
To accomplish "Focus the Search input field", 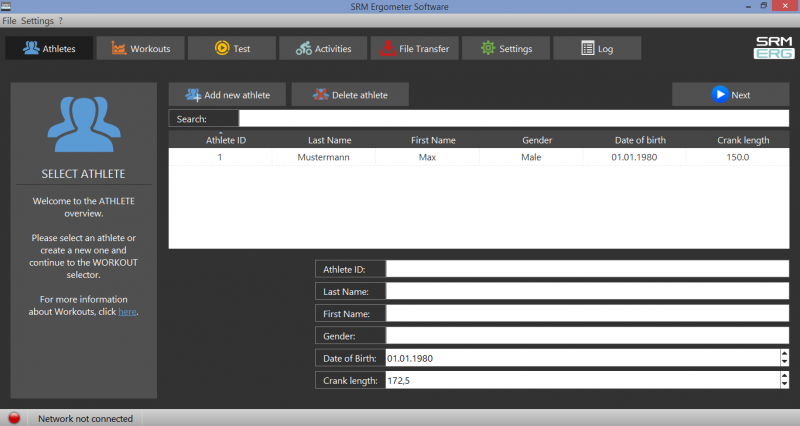I will pos(514,118).
